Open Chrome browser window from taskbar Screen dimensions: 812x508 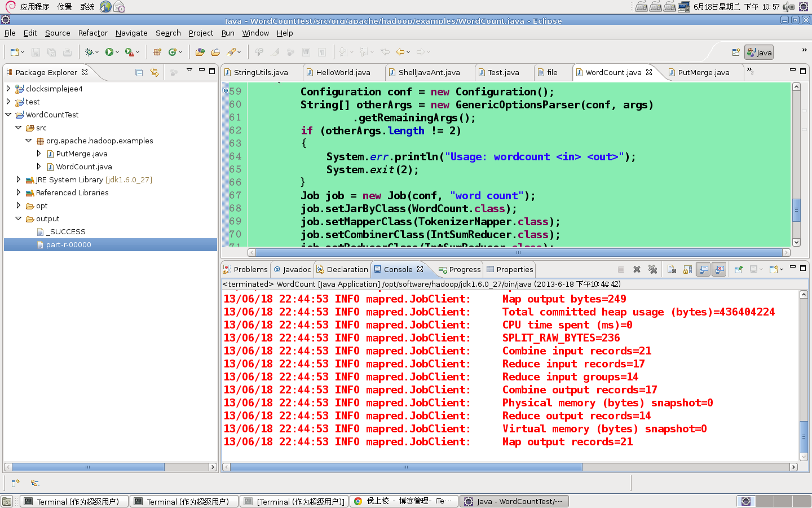pyautogui.click(x=403, y=501)
